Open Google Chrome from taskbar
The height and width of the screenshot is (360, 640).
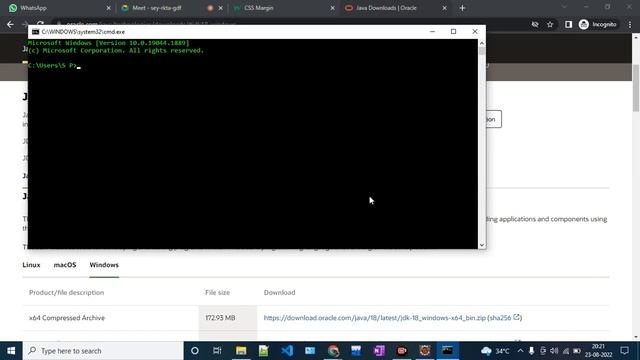(333, 351)
